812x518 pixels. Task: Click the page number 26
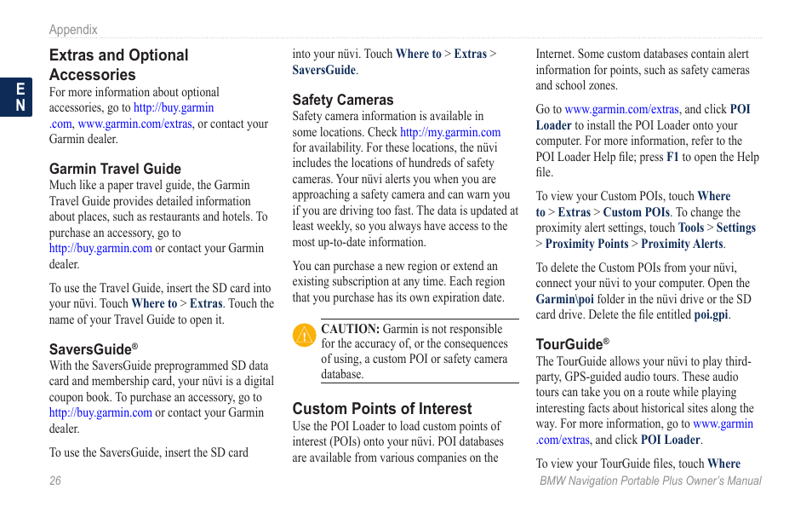[54, 481]
